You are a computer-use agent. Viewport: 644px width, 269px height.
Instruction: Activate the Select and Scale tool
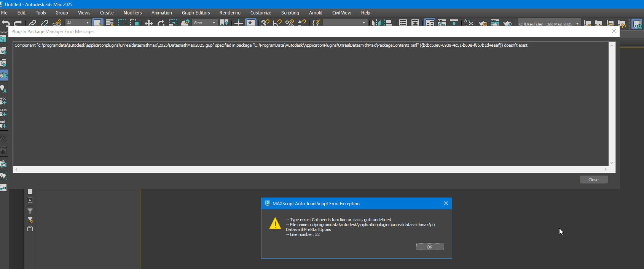[x=173, y=23]
